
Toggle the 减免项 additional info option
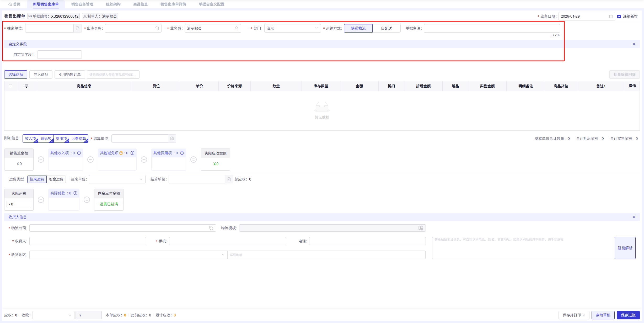pos(46,139)
